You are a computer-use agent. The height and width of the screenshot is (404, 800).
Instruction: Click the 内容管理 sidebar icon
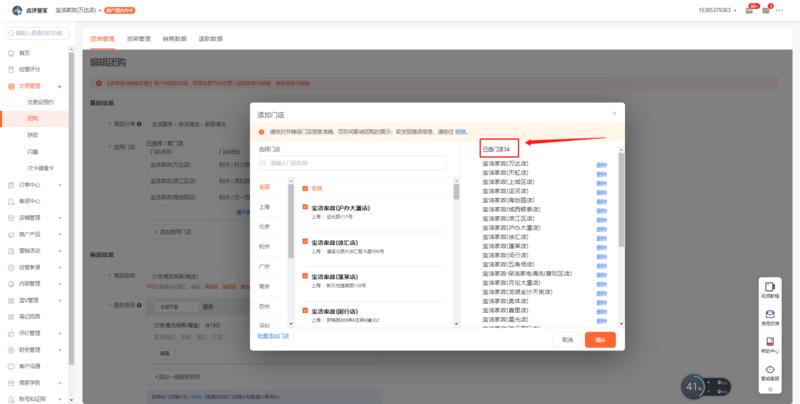click(11, 284)
